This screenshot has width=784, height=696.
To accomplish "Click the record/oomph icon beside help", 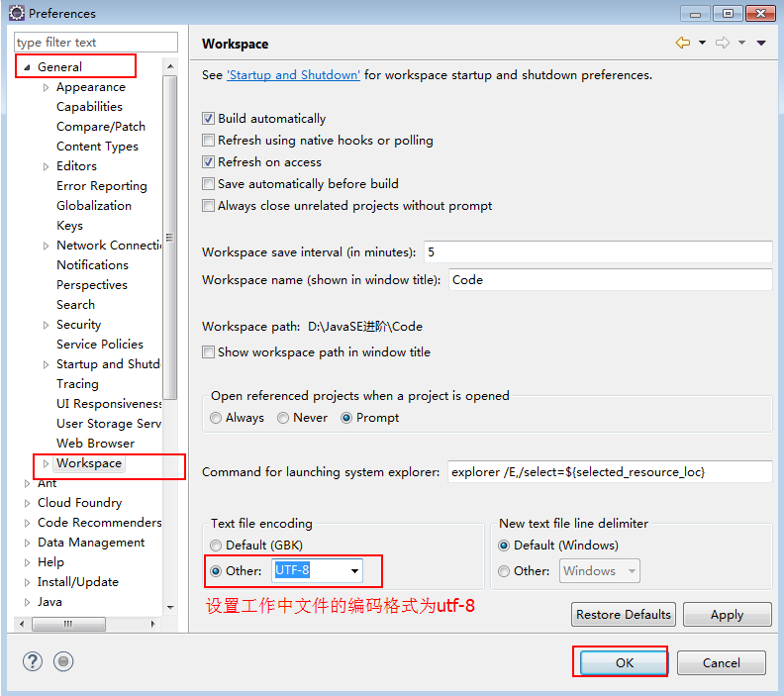I will 63,661.
